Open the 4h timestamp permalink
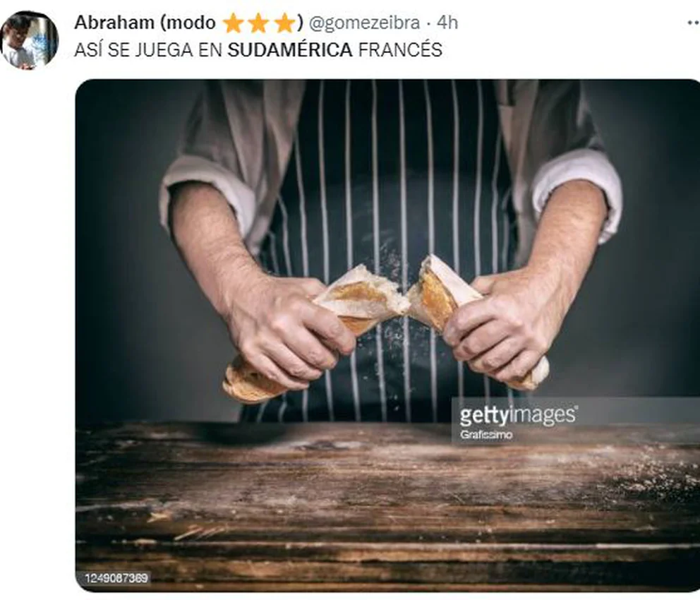Viewport: 700px width, 600px height. pos(447,23)
